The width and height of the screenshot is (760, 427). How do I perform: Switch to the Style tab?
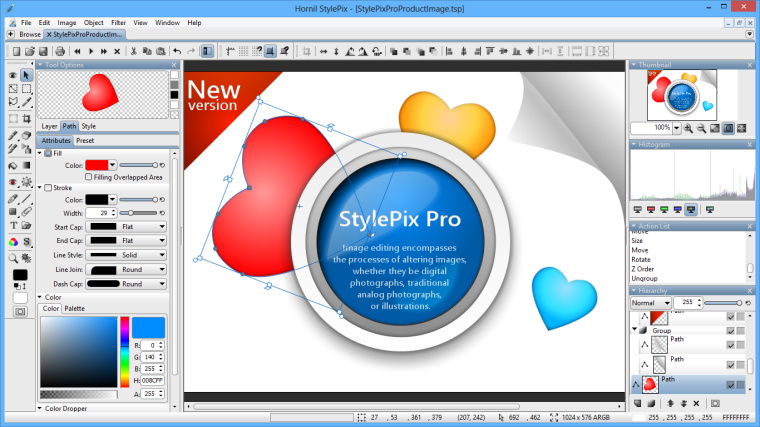click(x=89, y=126)
